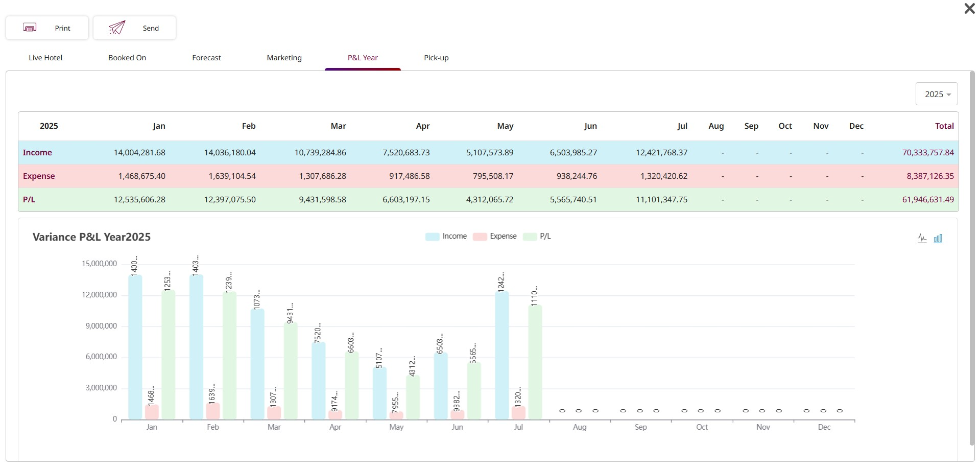Click the July P/L bar in chart
The width and height of the screenshot is (980, 467).
[x=535, y=363]
